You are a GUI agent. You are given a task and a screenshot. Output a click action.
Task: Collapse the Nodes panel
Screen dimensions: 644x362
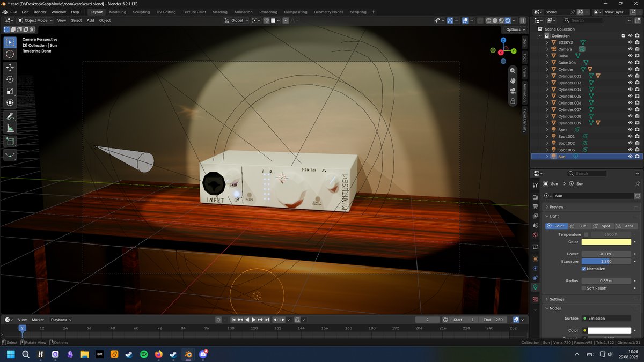[591, 308]
